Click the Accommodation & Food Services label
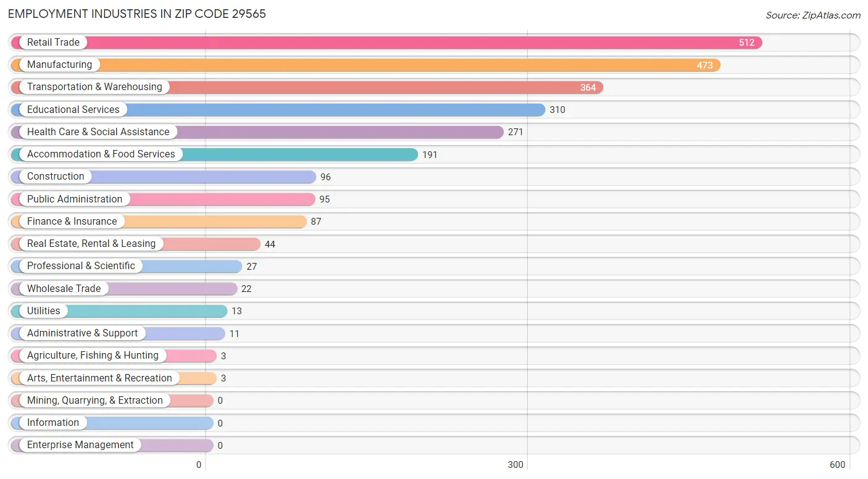 [x=101, y=154]
